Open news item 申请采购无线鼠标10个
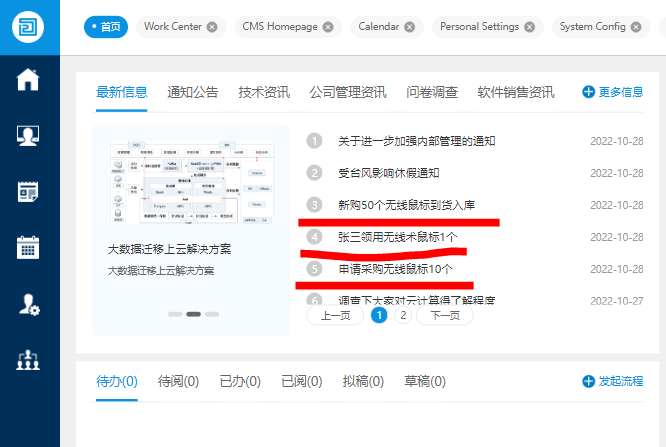This screenshot has width=666, height=447. [x=395, y=269]
